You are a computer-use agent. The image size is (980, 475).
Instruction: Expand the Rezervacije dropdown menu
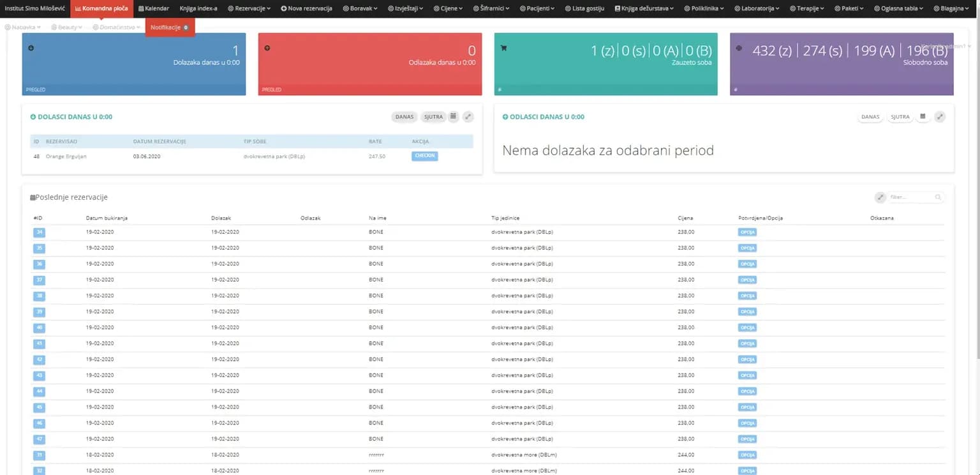point(249,8)
